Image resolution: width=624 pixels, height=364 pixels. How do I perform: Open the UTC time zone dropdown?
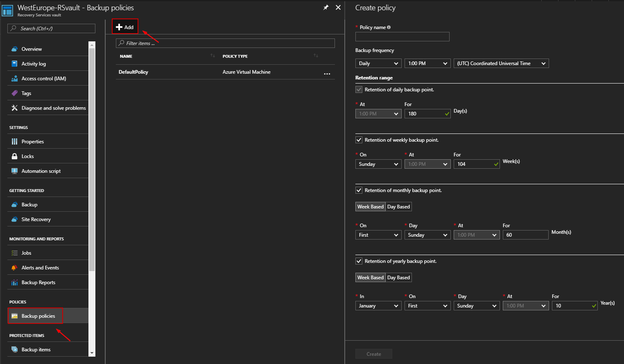[x=501, y=63]
